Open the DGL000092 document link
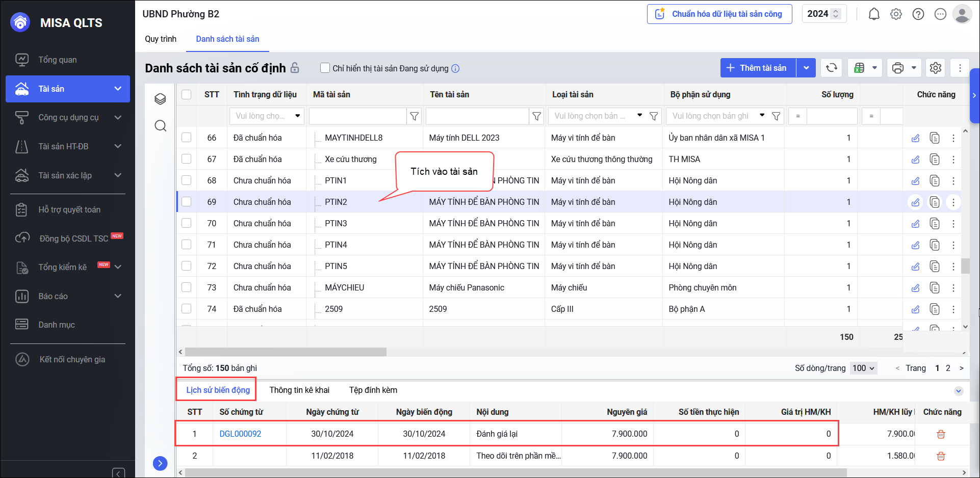The height and width of the screenshot is (478, 980). (240, 434)
